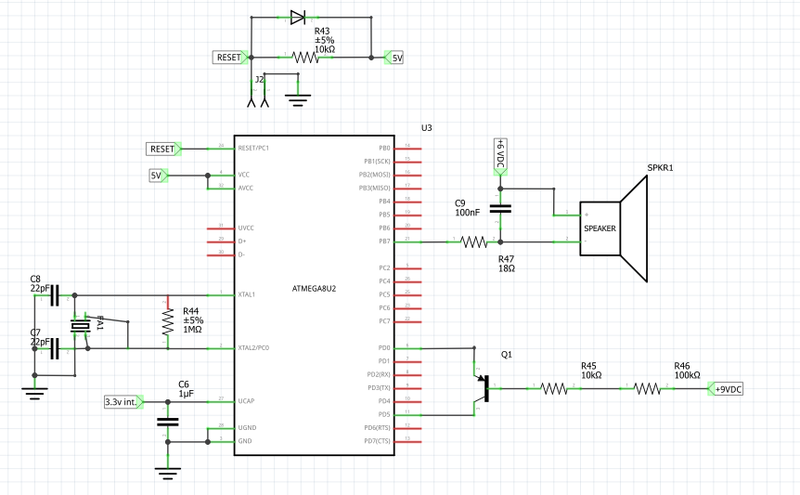Image resolution: width=800 pixels, height=495 pixels.
Task: Select the C9 capacitor symbol
Action: tap(500, 208)
